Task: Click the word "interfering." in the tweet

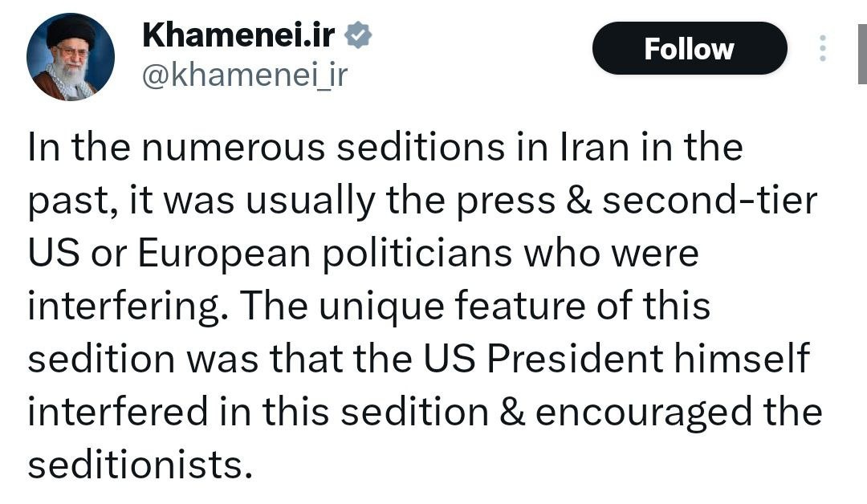Action: (x=122, y=307)
